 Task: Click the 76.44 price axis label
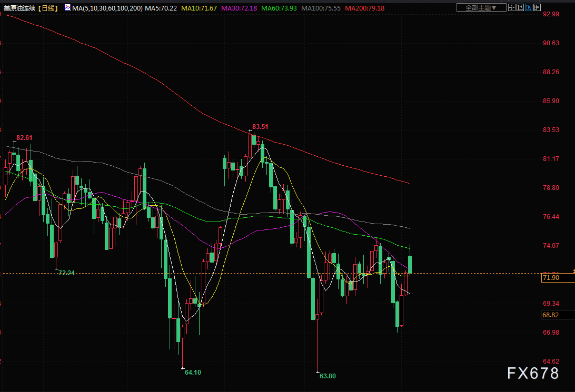551,216
